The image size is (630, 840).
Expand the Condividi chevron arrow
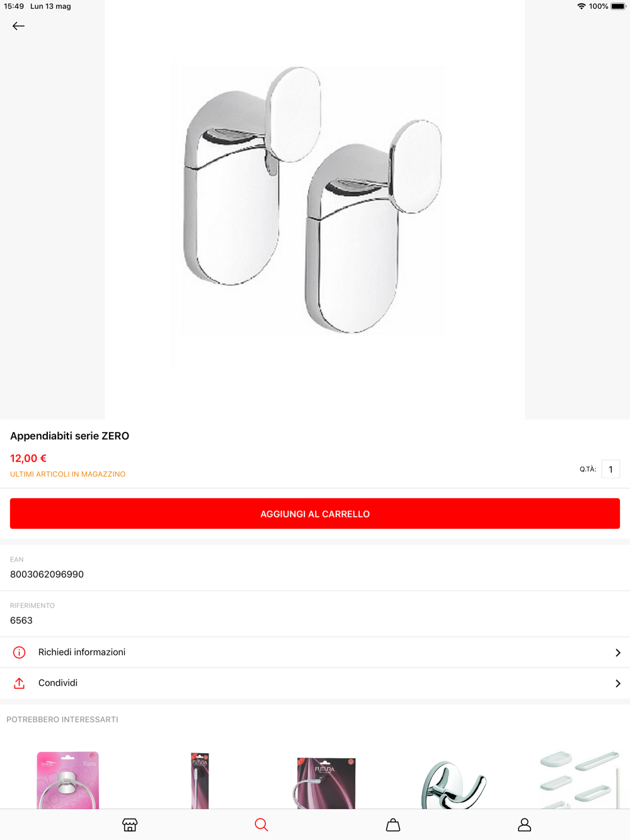pos(617,683)
